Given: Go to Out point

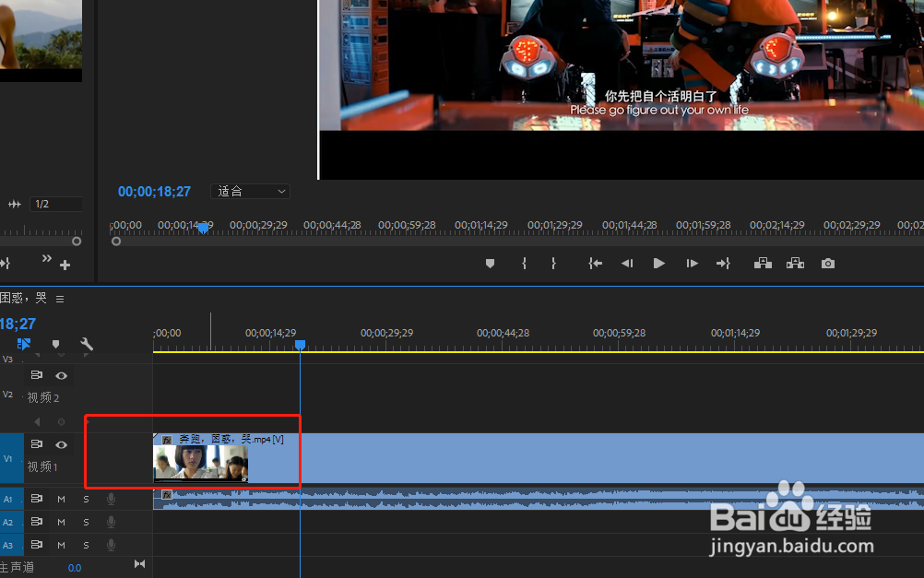Looking at the screenshot, I should 723,264.
